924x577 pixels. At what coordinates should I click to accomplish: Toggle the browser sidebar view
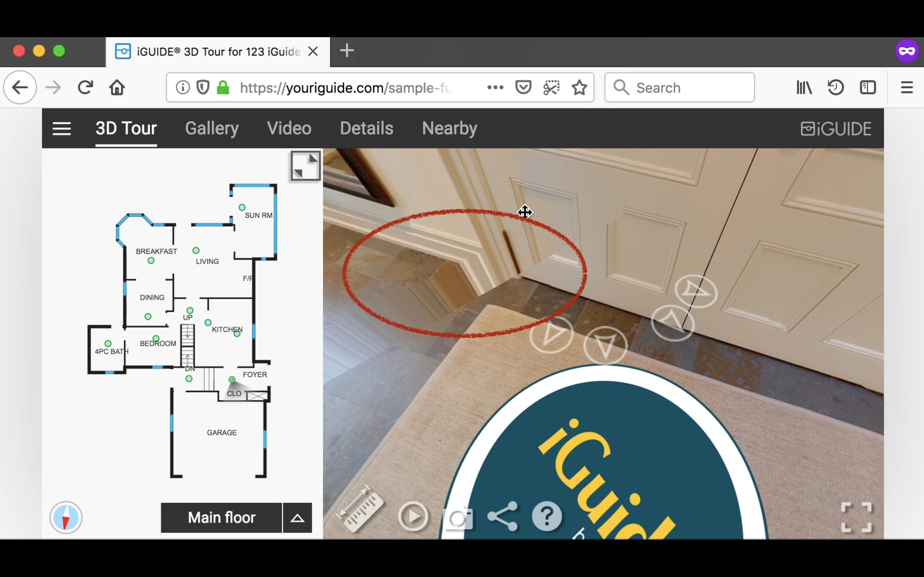(x=868, y=88)
